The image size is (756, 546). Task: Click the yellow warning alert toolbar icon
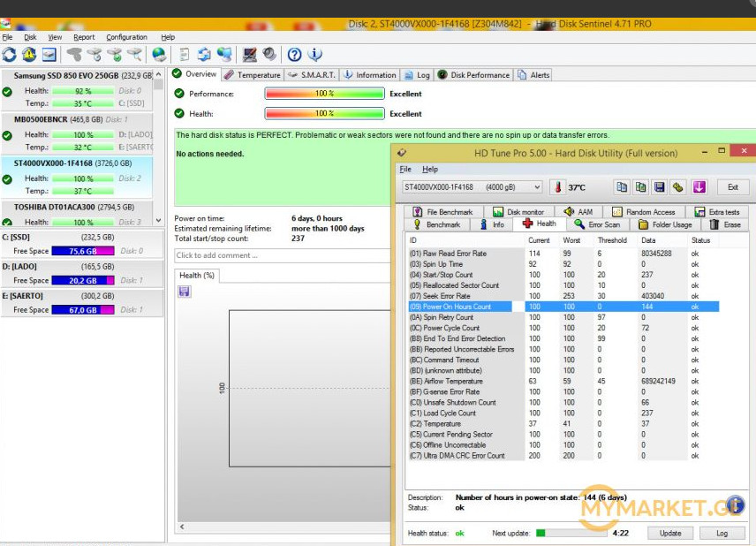click(29, 55)
